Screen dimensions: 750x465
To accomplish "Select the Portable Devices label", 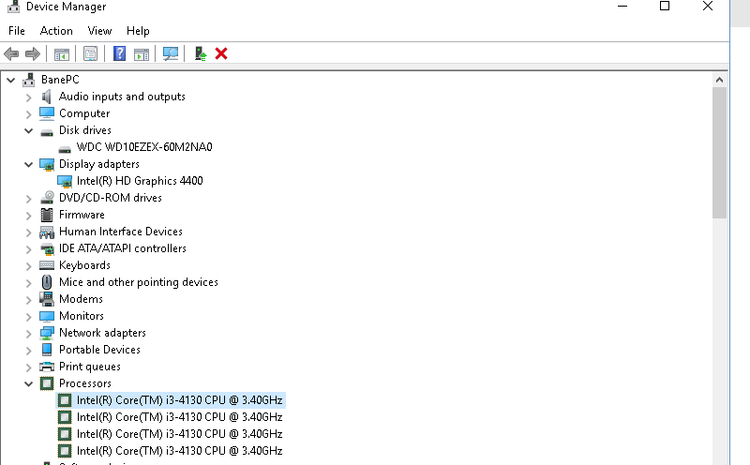I will coord(99,350).
